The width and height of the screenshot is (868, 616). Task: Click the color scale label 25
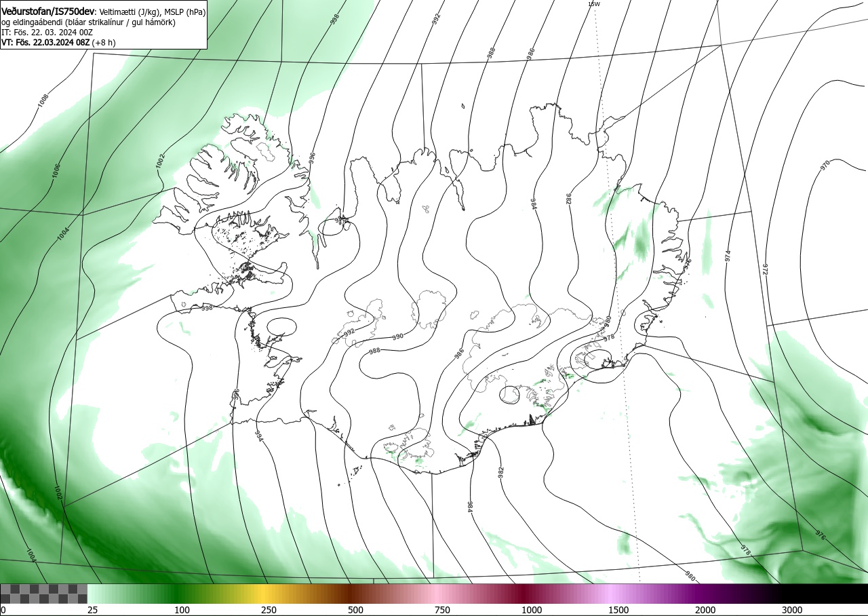tap(92, 610)
